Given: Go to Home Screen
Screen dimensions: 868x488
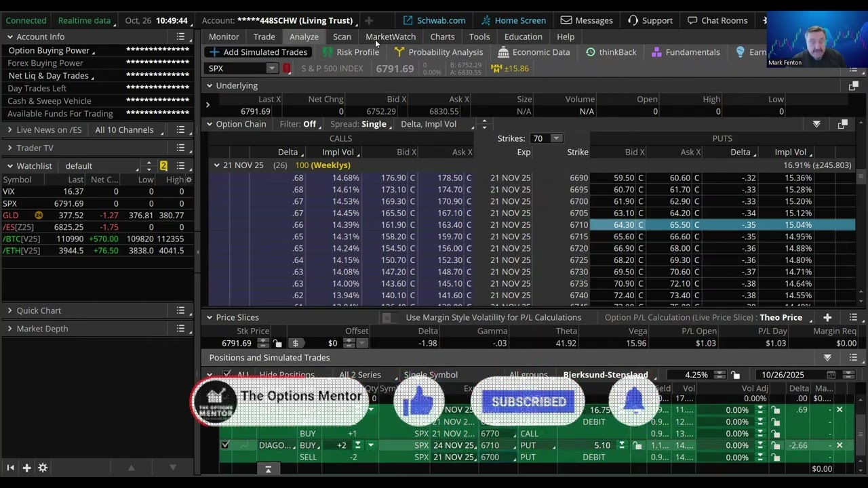Looking at the screenshot, I should 513,20.
